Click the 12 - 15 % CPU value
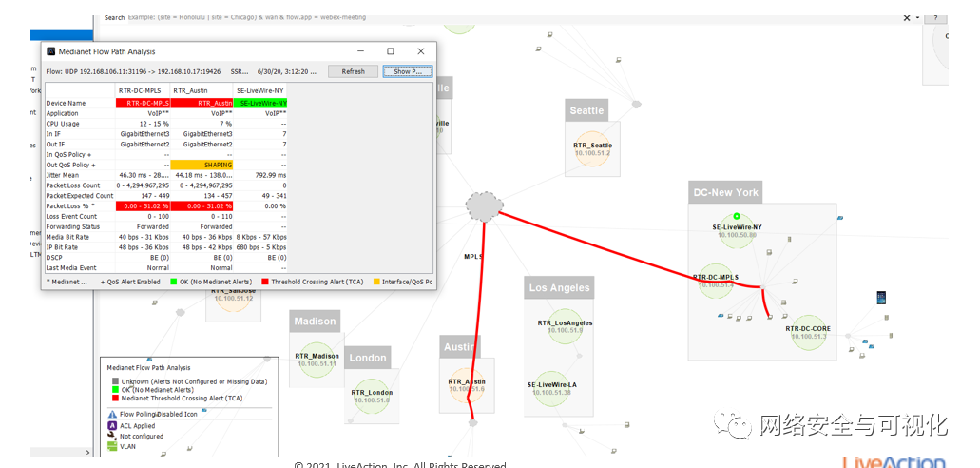 point(153,124)
